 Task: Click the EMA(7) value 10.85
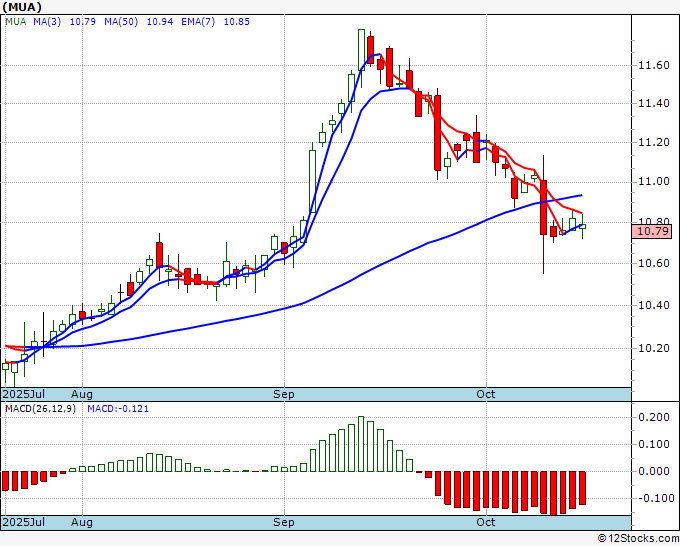[x=237, y=22]
